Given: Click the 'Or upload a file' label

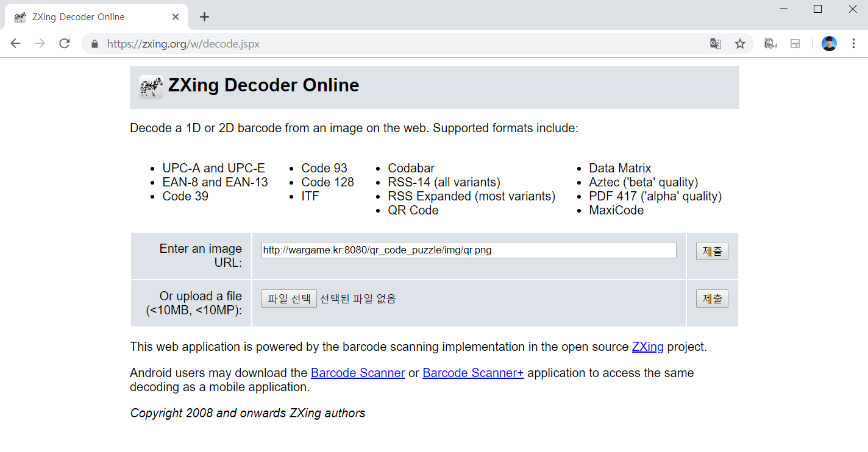Looking at the screenshot, I should point(194,303).
